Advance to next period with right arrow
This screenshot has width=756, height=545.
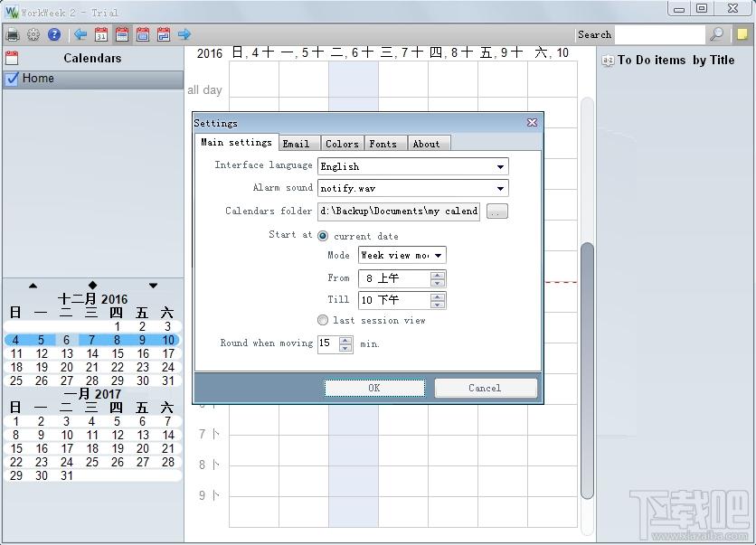tap(184, 34)
